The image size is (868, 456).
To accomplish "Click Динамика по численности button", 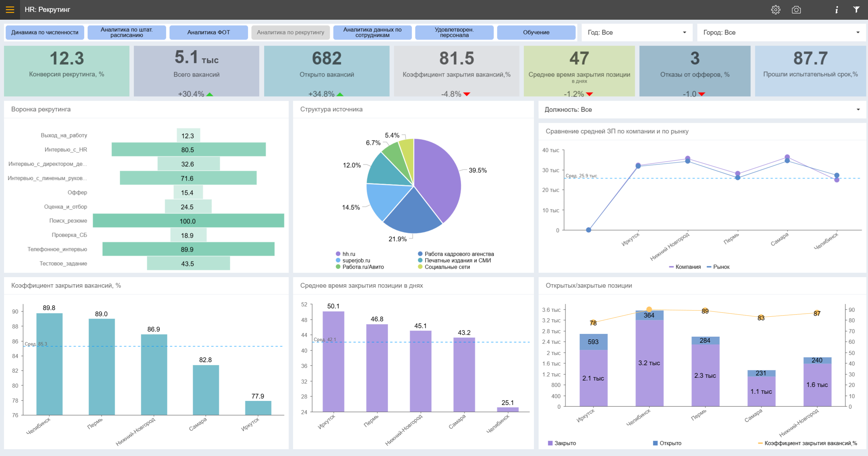I will click(x=45, y=33).
